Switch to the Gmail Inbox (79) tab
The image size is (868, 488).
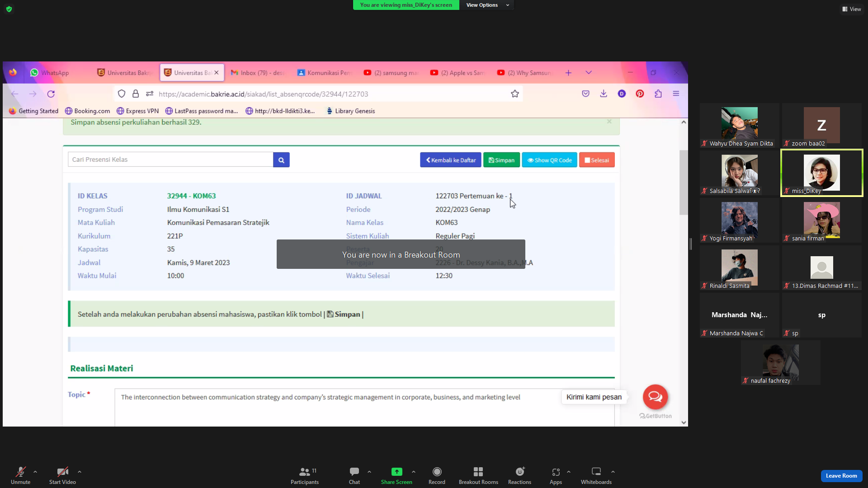click(258, 73)
